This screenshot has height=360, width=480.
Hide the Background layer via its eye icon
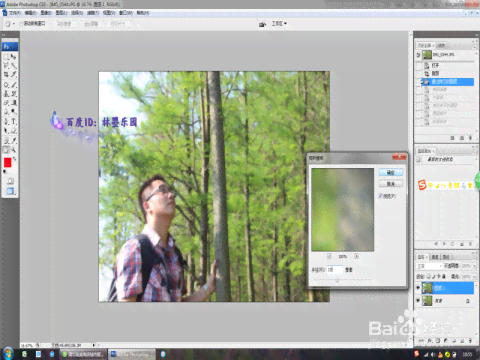pyautogui.click(x=418, y=300)
